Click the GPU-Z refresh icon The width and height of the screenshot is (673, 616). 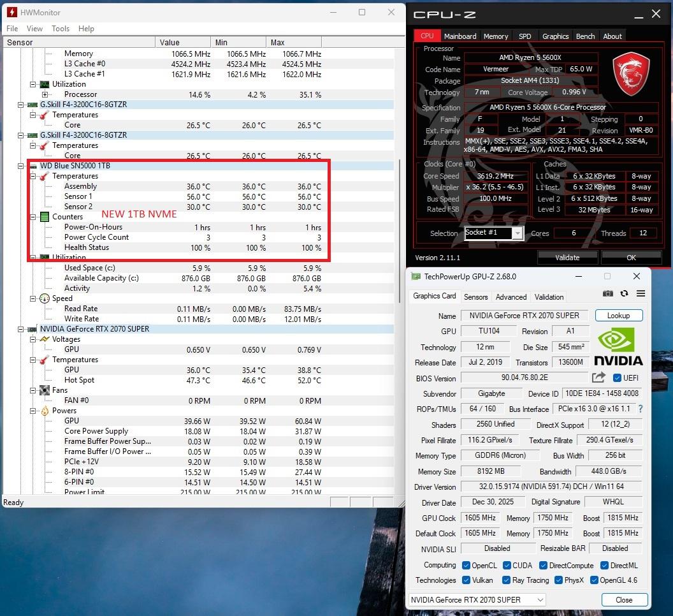click(x=624, y=293)
